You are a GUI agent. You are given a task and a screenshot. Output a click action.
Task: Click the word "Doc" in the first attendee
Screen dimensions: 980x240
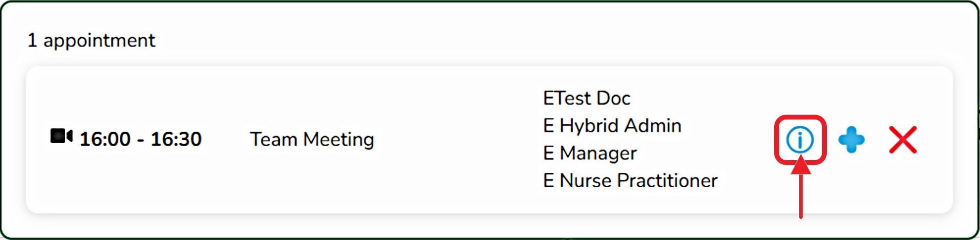tap(613, 98)
